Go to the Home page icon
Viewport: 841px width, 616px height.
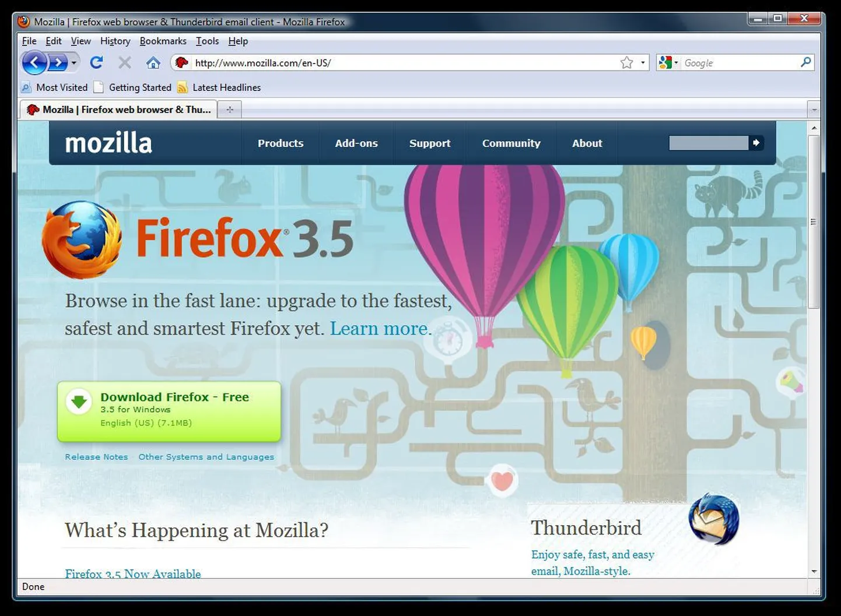point(153,62)
